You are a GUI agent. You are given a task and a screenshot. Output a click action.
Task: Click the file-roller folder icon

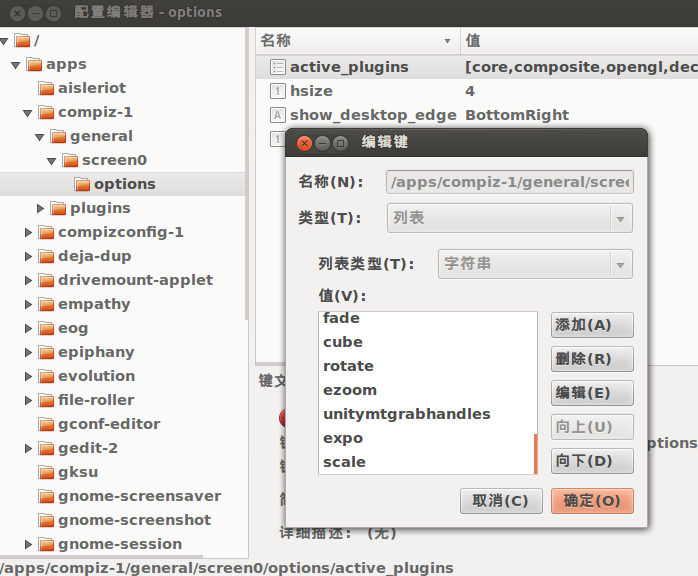point(46,401)
